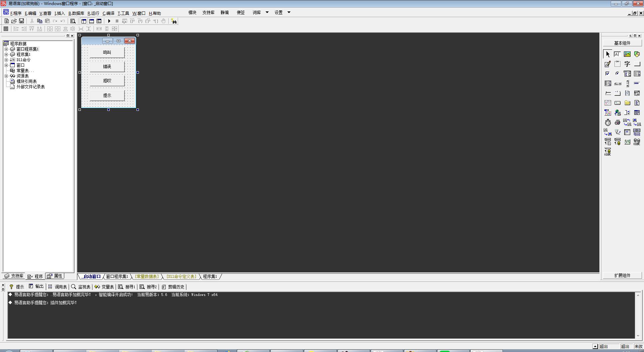Click the 静编 toolbar button
The width and height of the screenshot is (644, 352).
pos(224,12)
